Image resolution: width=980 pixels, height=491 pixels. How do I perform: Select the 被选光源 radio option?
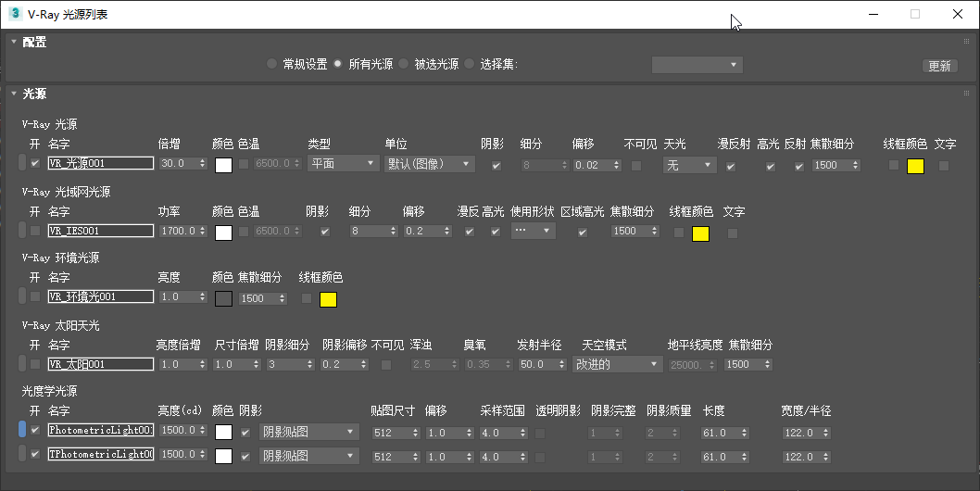pos(403,64)
